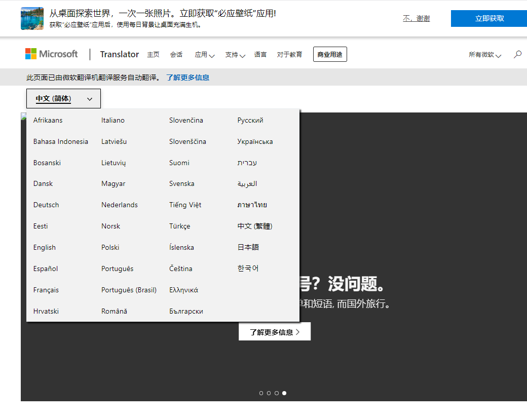Select עברית language
Viewport: 527px width, 420px height.
(247, 163)
